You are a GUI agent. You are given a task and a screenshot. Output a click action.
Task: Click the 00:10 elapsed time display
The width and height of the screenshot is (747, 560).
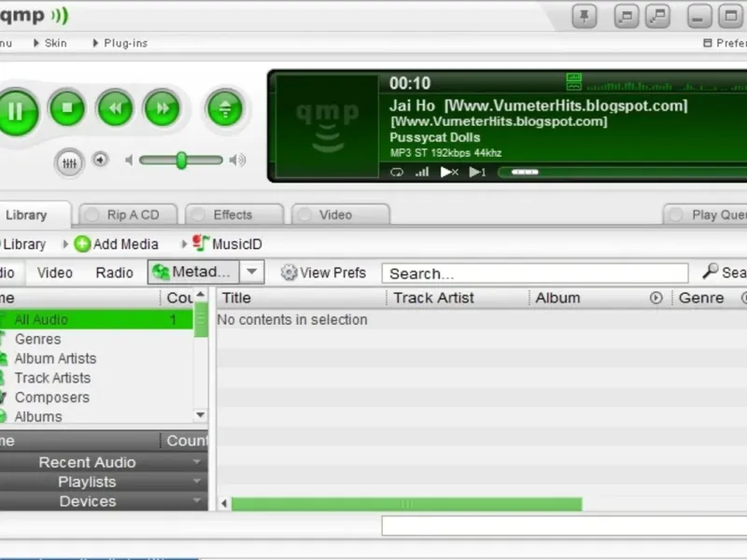click(410, 83)
